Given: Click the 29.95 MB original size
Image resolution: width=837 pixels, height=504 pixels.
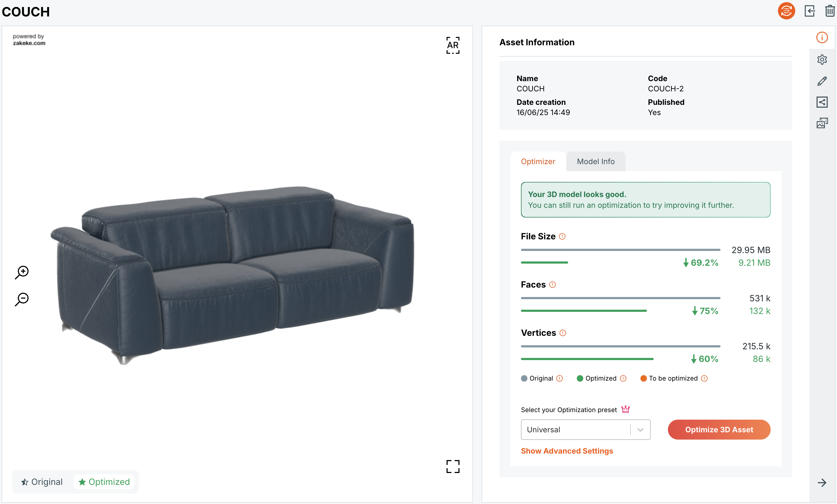Looking at the screenshot, I should 751,250.
